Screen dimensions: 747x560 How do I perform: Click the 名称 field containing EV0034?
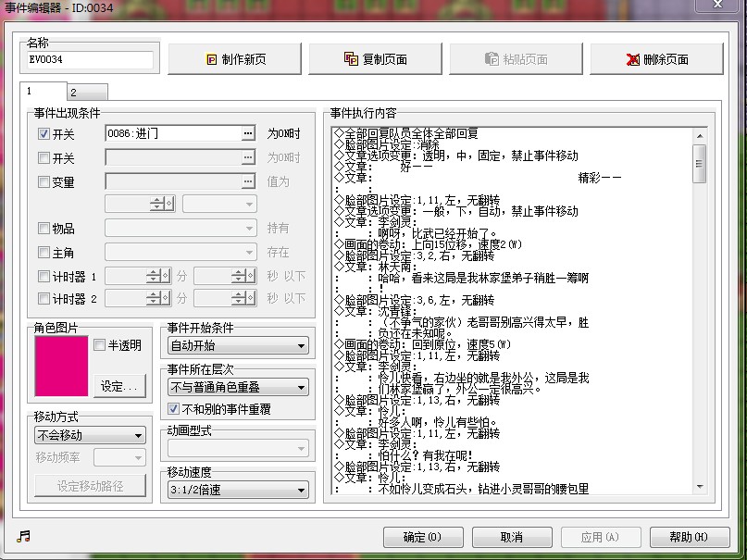(x=90, y=60)
